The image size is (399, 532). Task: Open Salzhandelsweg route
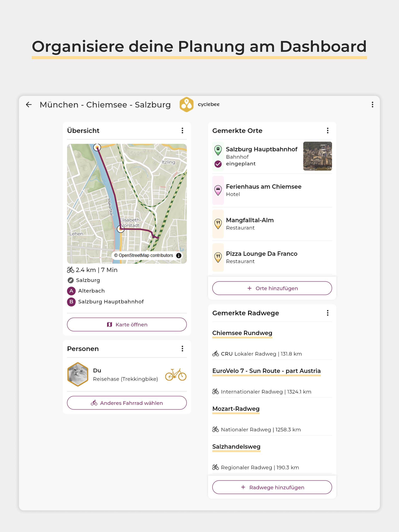(236, 447)
